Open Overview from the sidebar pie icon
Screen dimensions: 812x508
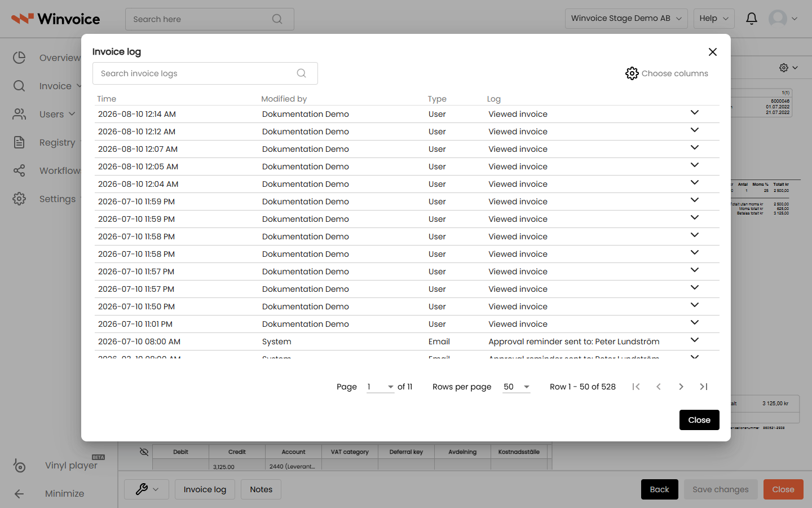coord(19,58)
